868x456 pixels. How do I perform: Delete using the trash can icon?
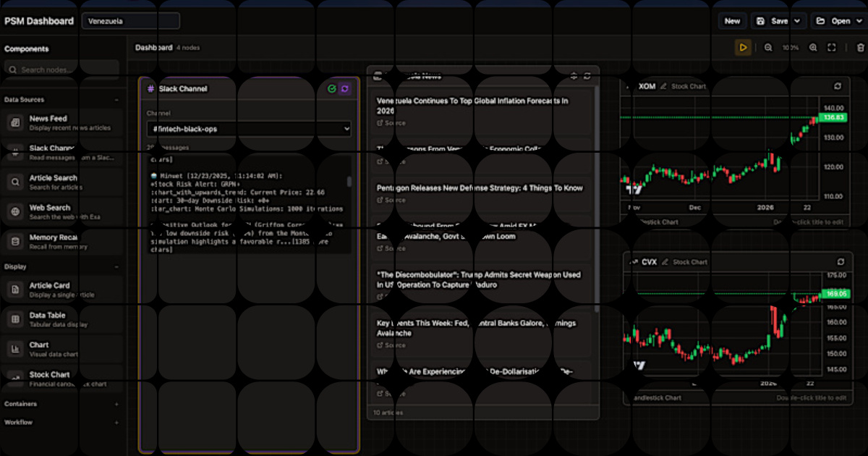point(860,48)
